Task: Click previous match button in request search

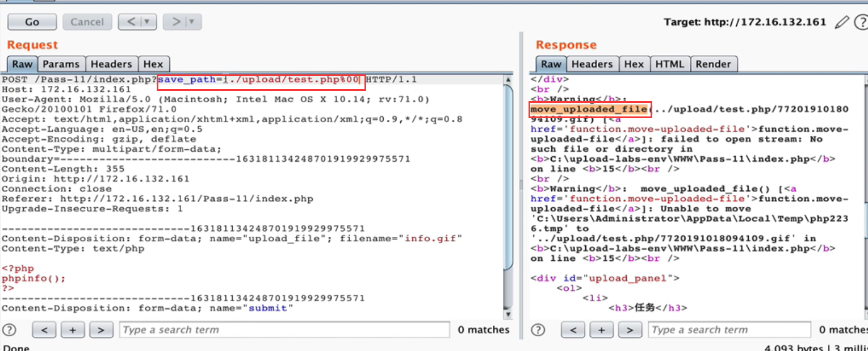Action: pyautogui.click(x=44, y=329)
